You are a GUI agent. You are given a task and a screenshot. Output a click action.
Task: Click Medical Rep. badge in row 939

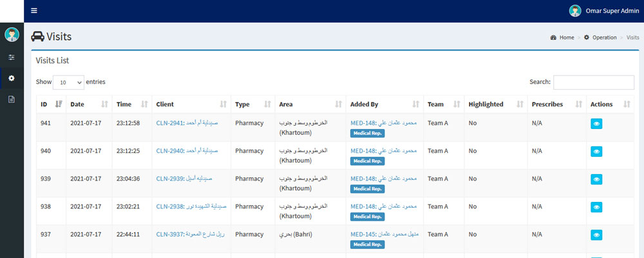click(x=367, y=189)
